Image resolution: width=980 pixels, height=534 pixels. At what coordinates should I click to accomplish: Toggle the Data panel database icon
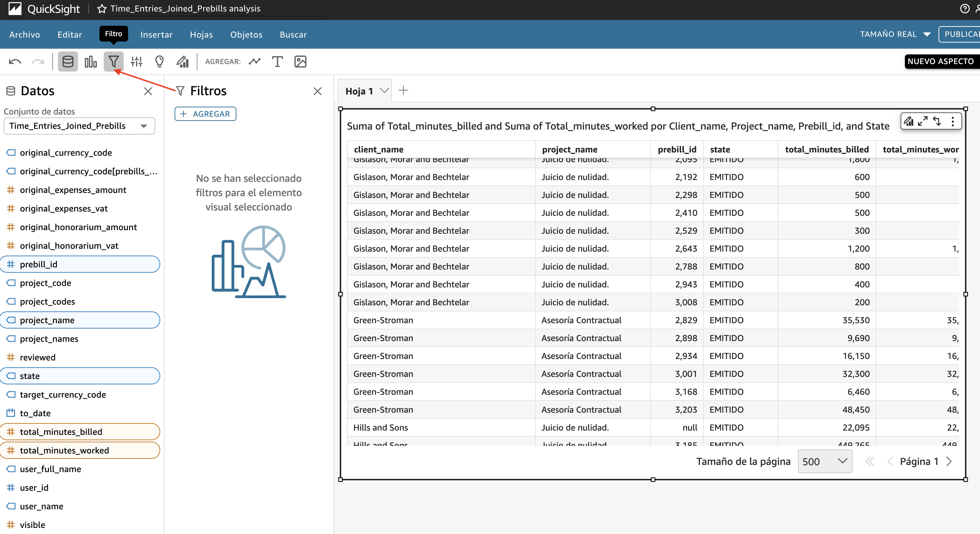point(68,61)
